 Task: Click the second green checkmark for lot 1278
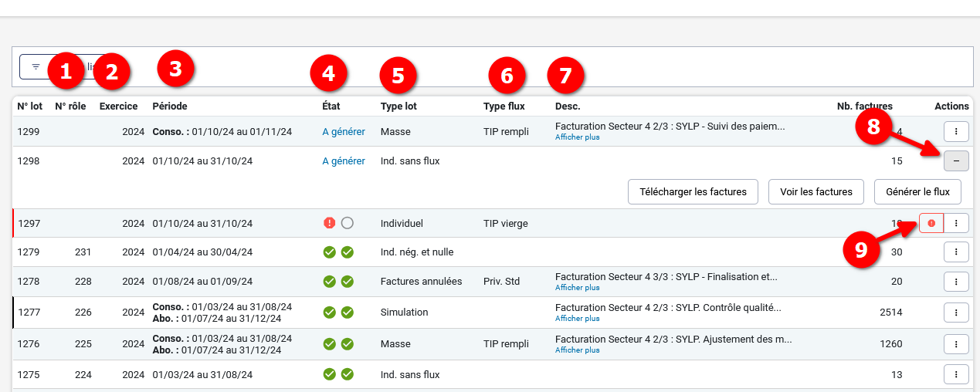tap(348, 282)
